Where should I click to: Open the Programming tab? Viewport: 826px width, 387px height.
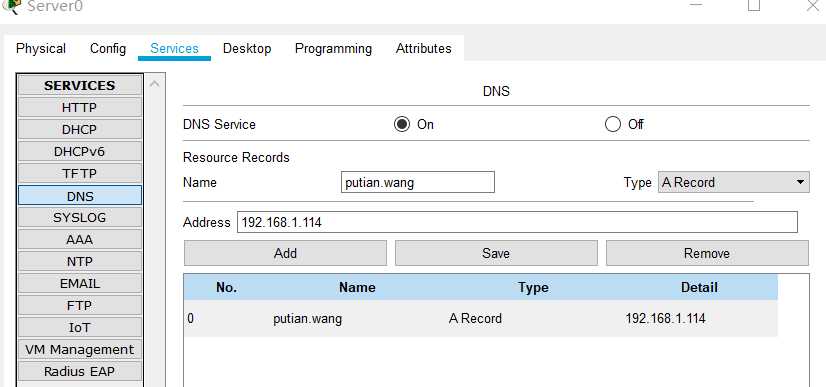click(333, 48)
